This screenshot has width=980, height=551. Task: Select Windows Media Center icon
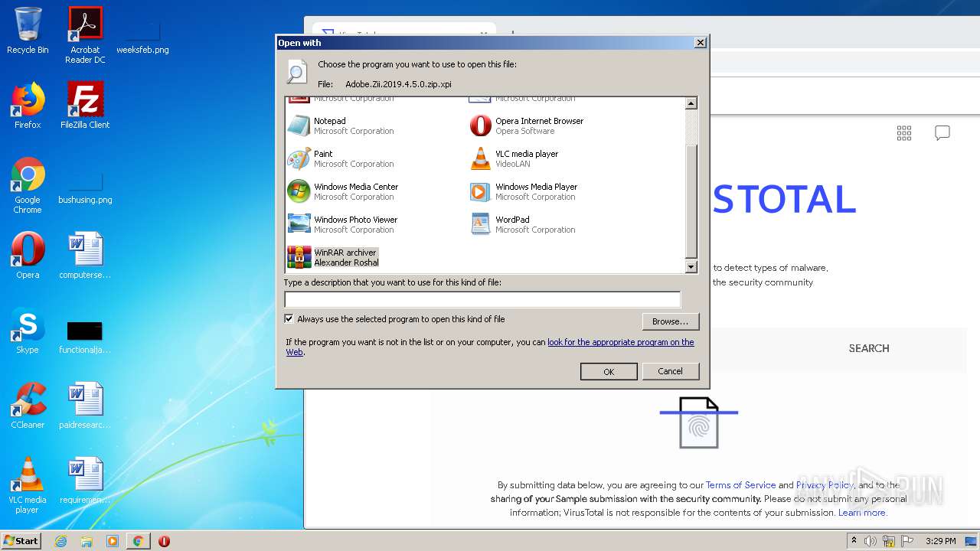[x=299, y=191]
